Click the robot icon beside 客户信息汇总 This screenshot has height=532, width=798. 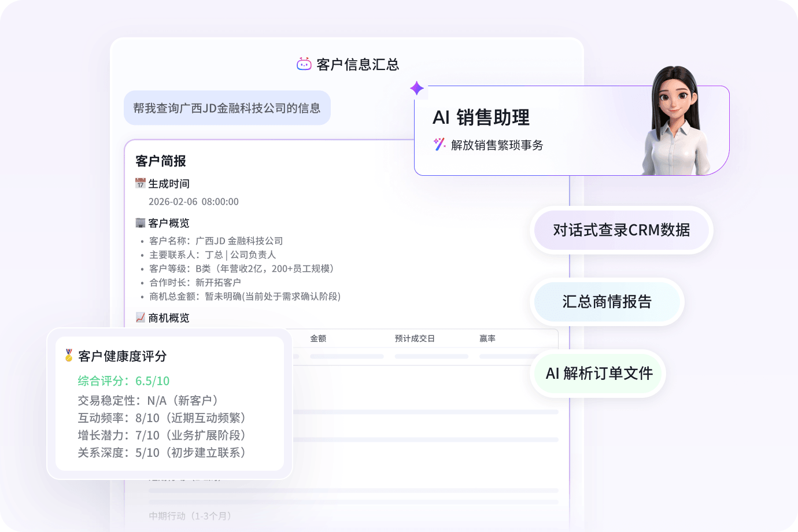pyautogui.click(x=304, y=64)
